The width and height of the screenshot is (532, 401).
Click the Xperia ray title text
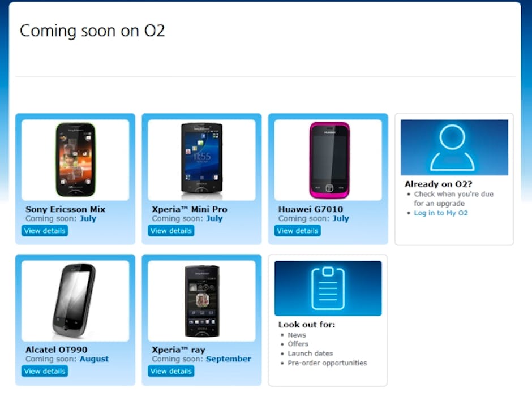coord(178,350)
